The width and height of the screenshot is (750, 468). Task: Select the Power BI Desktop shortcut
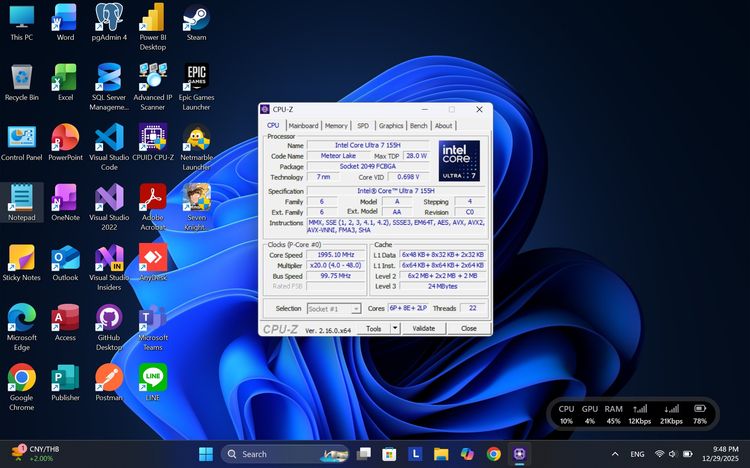coord(153,27)
